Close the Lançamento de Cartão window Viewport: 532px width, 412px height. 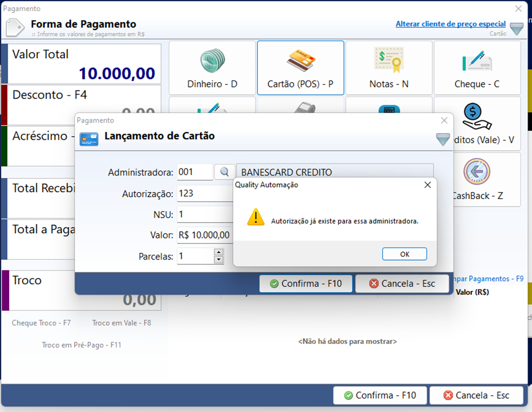tap(444, 120)
